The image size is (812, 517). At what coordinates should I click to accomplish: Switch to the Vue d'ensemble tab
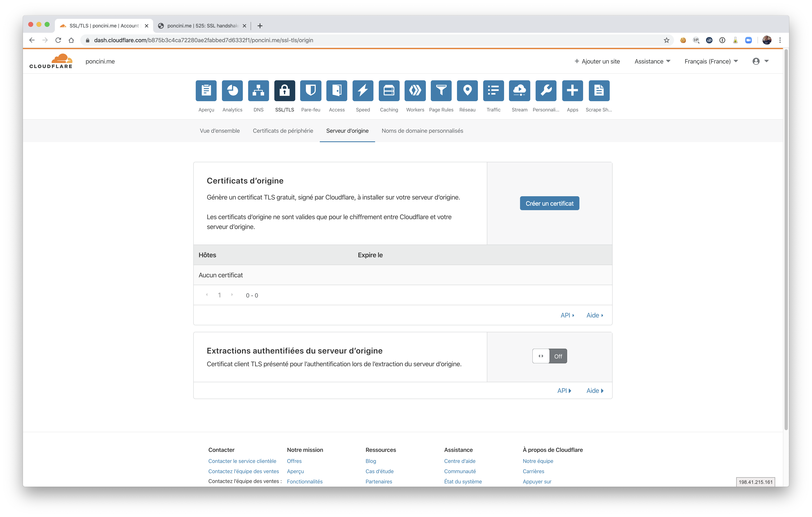(x=219, y=131)
